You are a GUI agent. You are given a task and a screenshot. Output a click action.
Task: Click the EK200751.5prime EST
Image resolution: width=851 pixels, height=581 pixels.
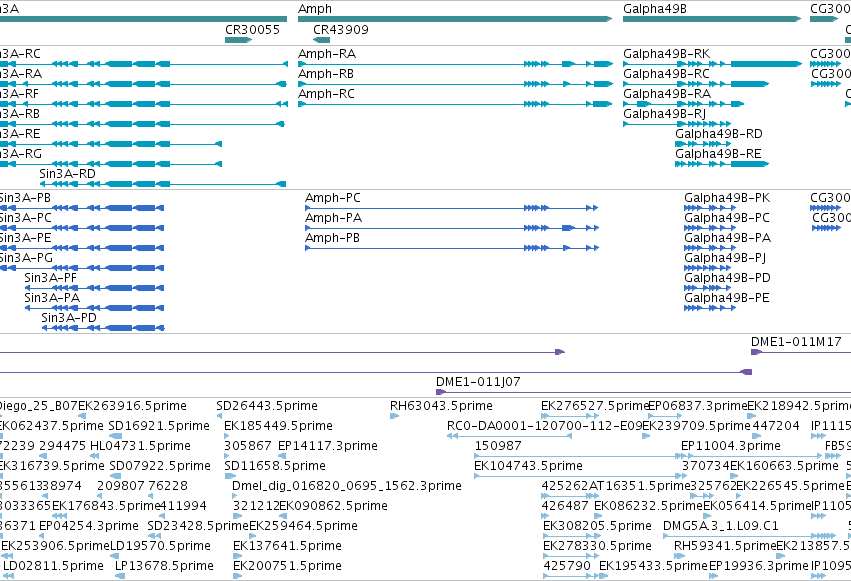(238, 577)
